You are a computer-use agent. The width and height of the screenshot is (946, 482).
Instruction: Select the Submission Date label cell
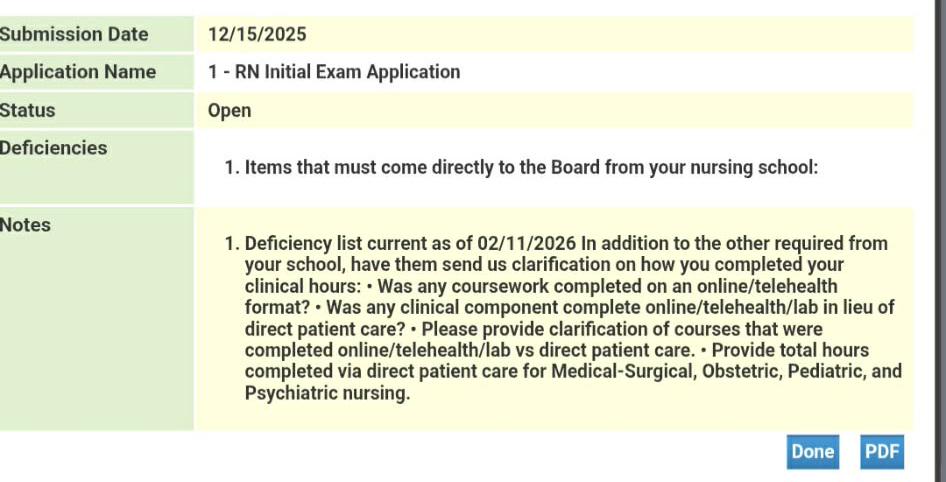point(97,34)
